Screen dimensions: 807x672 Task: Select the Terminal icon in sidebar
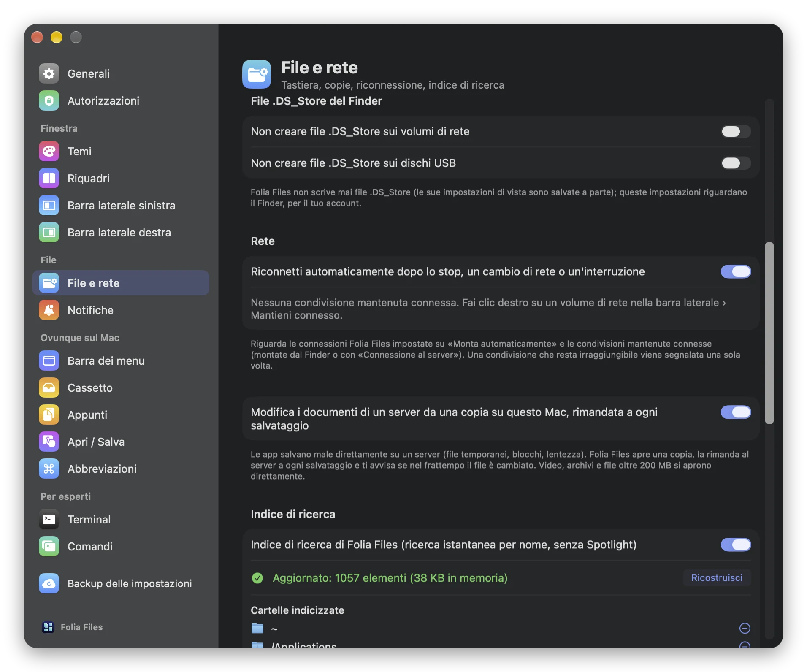[x=49, y=520]
